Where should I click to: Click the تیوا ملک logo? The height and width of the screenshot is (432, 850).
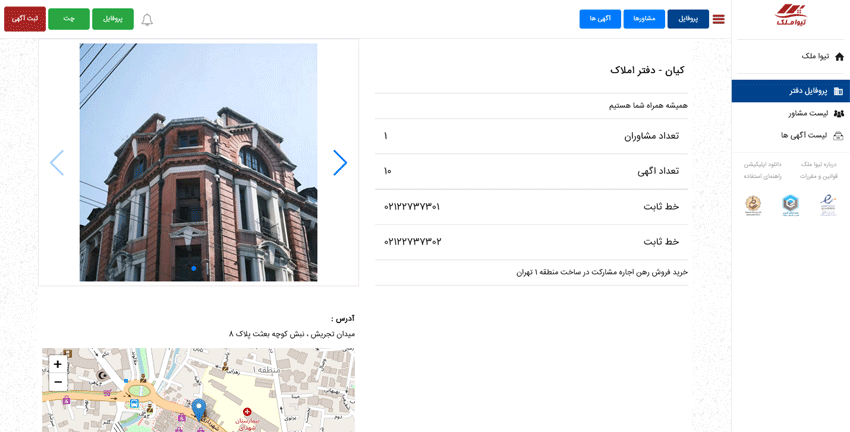tap(790, 15)
